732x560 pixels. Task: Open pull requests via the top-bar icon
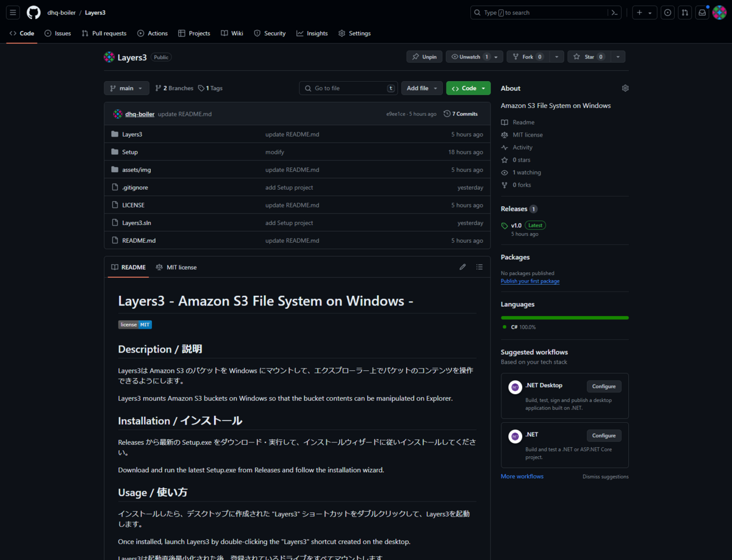click(684, 12)
